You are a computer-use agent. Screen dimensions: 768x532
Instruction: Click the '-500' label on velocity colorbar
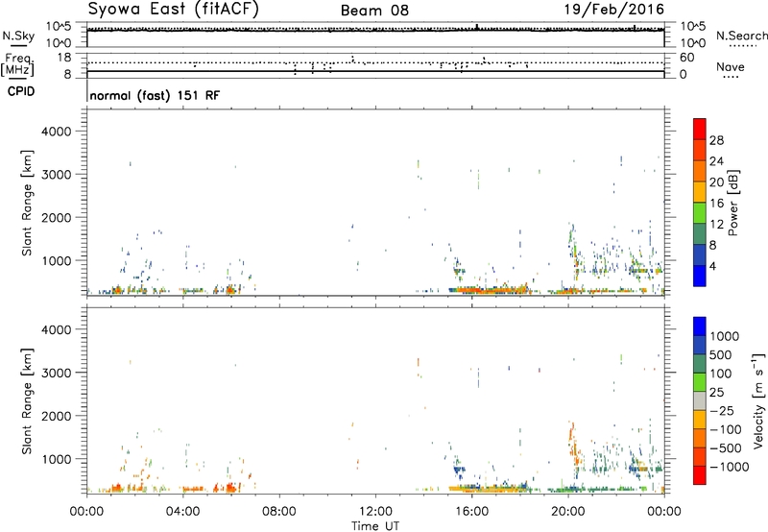pos(726,448)
